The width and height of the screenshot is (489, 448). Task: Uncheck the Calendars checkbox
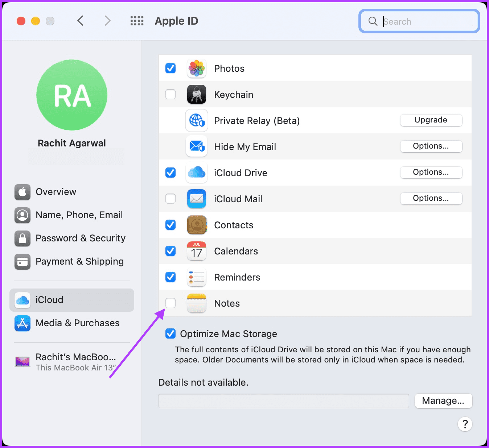click(170, 251)
